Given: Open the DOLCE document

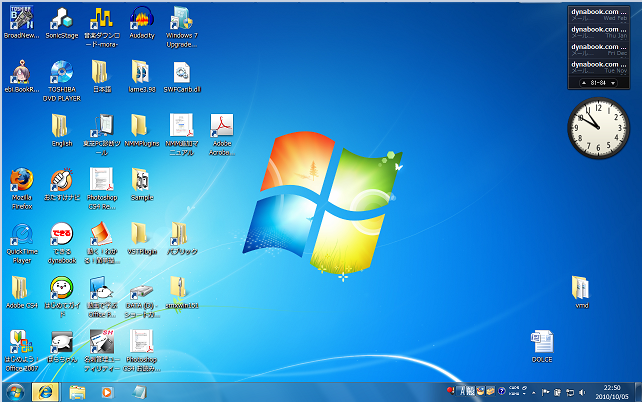Looking at the screenshot, I should pyautogui.click(x=542, y=346).
